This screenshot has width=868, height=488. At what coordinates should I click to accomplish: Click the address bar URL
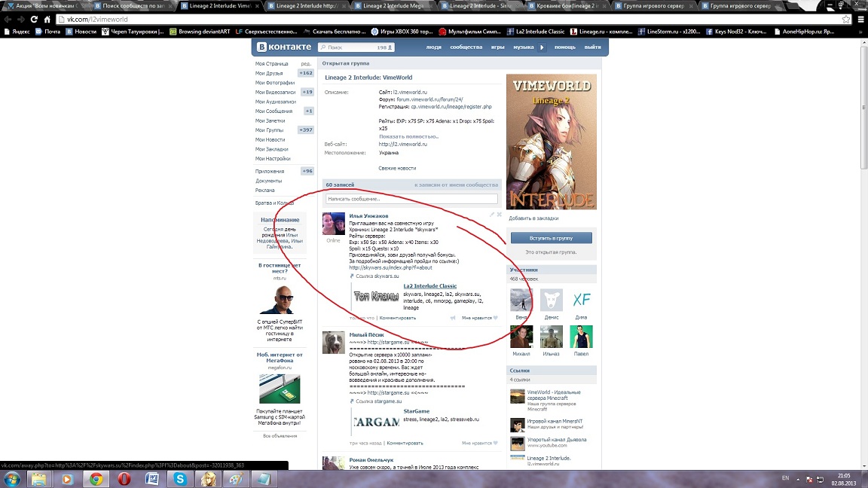(97, 20)
